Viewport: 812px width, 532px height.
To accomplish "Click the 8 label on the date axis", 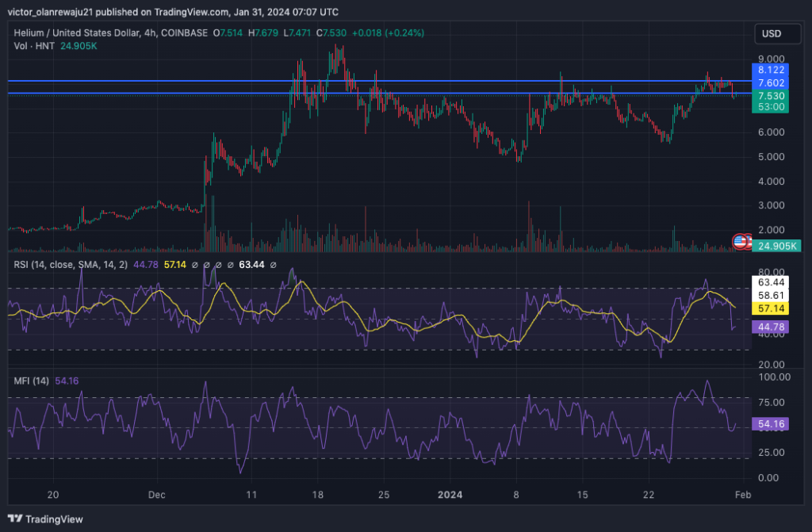I will pyautogui.click(x=516, y=495).
